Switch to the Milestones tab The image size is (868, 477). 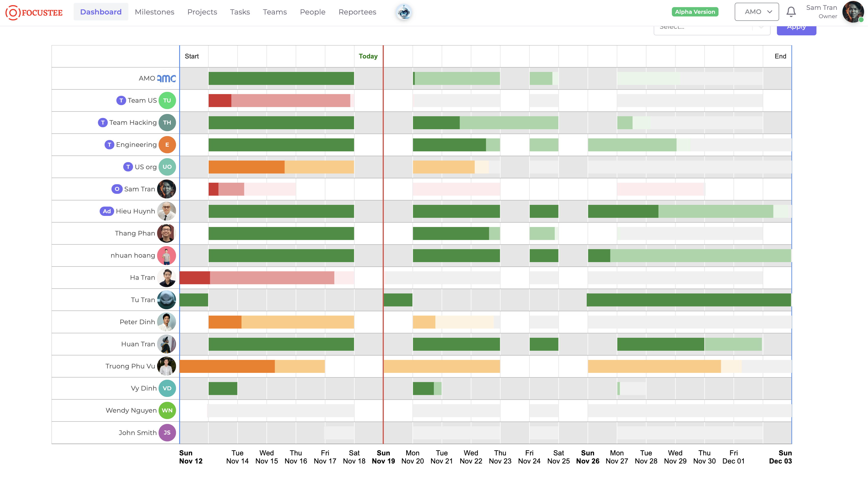(154, 12)
